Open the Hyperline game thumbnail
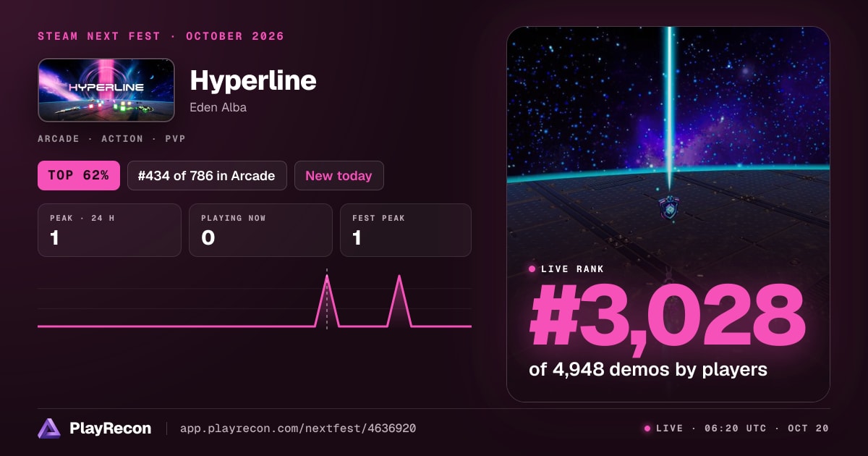Screen dimensions: 868x456 [106, 90]
